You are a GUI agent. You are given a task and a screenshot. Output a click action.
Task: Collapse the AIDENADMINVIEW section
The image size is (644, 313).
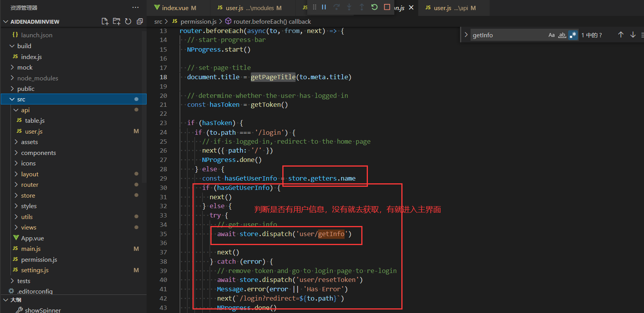pos(35,22)
